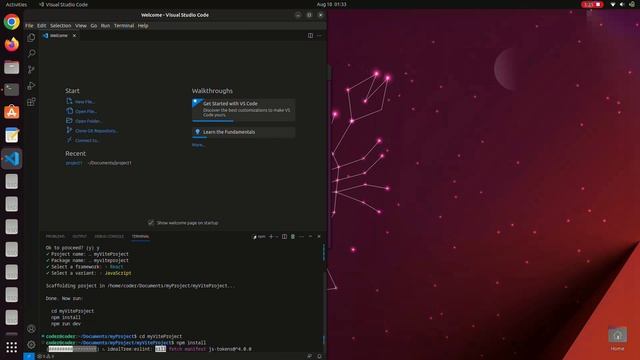Kill the terminal with trash icon
The width and height of the screenshot is (640, 360).
(293, 236)
